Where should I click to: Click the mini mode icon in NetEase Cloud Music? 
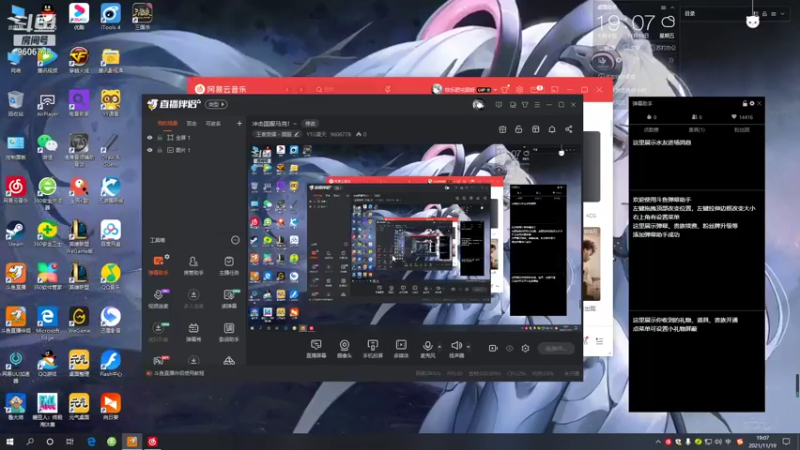point(555,89)
